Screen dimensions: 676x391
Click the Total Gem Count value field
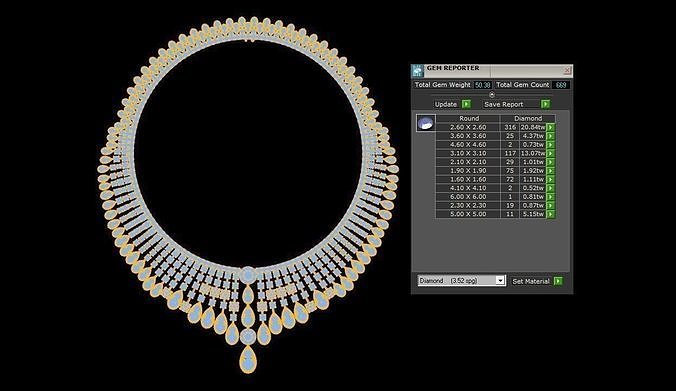click(x=561, y=85)
